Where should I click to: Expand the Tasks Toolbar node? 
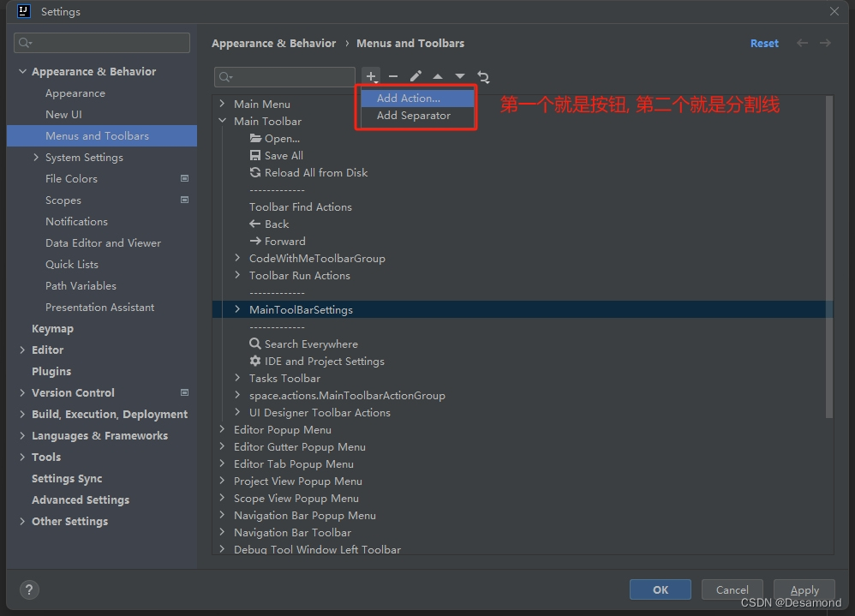237,377
